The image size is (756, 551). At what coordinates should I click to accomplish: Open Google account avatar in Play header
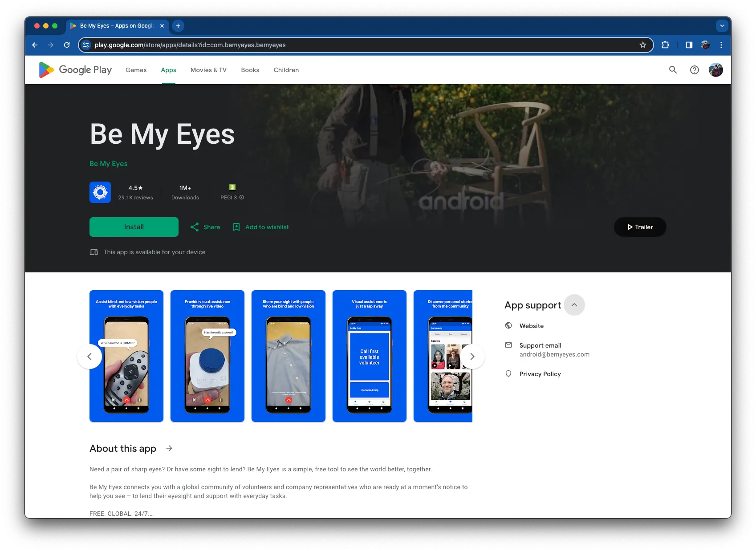(715, 70)
